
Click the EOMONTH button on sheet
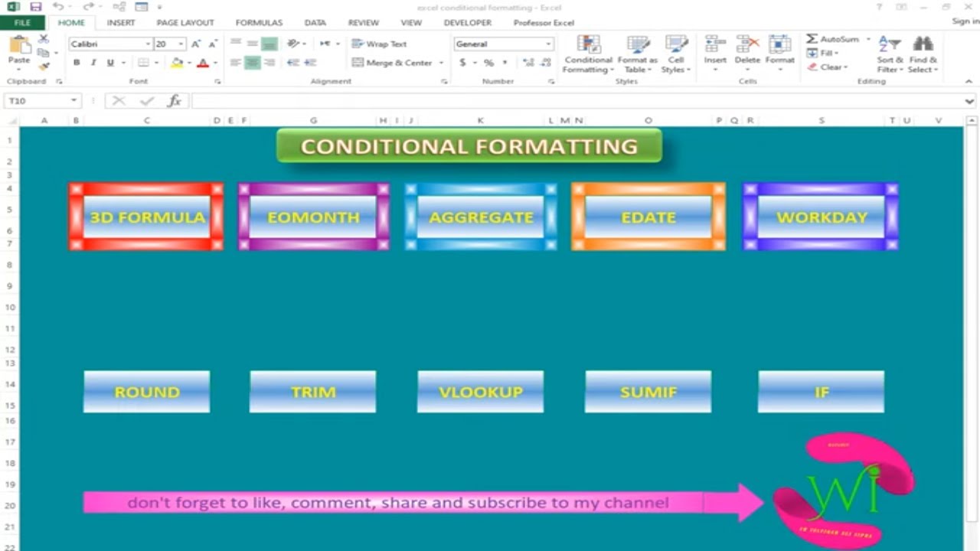[x=313, y=217]
